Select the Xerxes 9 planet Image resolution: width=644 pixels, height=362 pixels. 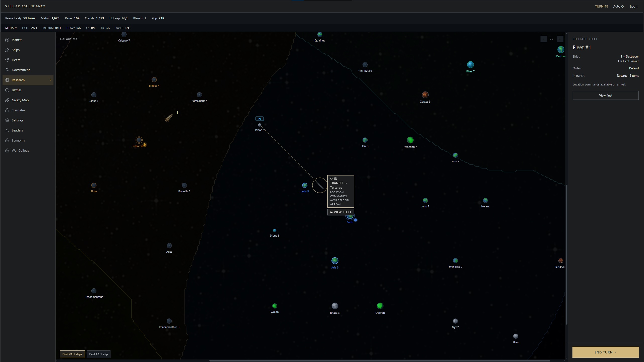coord(425,95)
